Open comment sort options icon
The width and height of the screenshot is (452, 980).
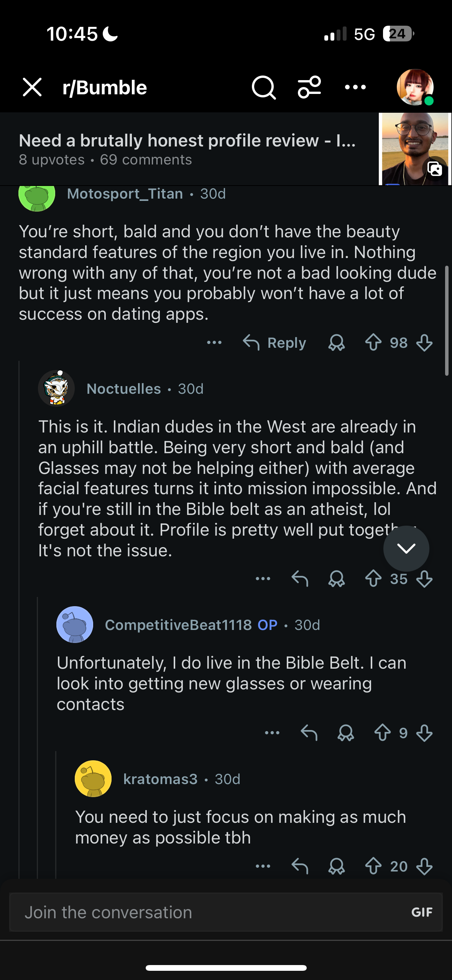[x=309, y=87]
